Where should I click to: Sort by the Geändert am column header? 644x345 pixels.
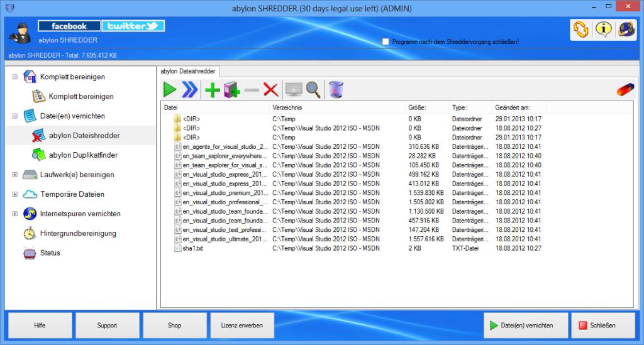coord(519,107)
